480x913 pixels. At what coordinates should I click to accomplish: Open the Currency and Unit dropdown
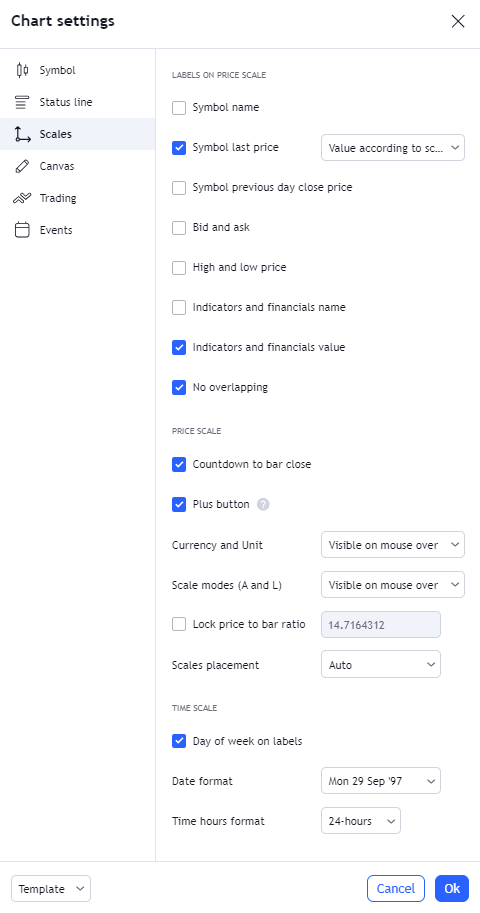(393, 545)
